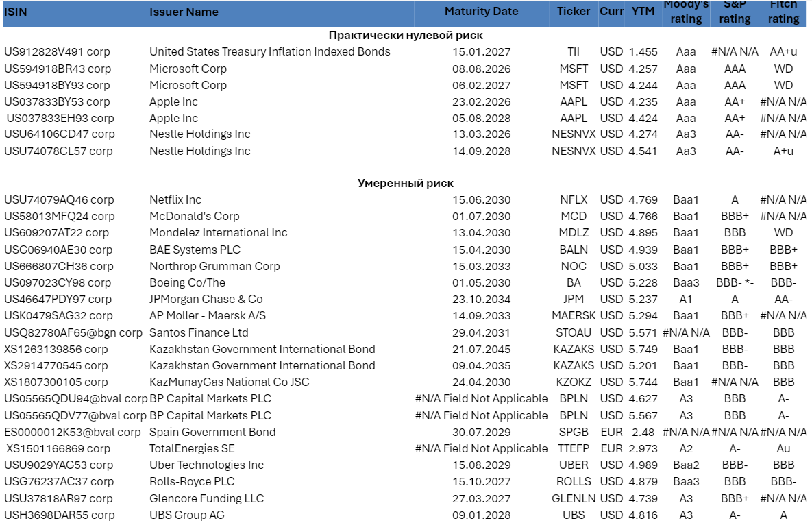The image size is (812, 523).
Task: Click UBS Group AG issuer cell
Action: pos(187,515)
